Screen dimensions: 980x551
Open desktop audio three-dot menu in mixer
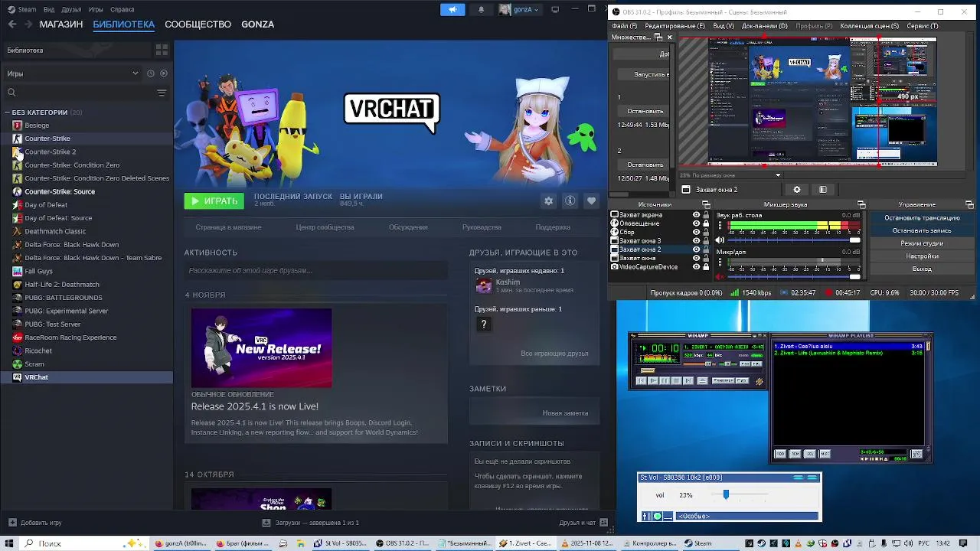point(720,225)
